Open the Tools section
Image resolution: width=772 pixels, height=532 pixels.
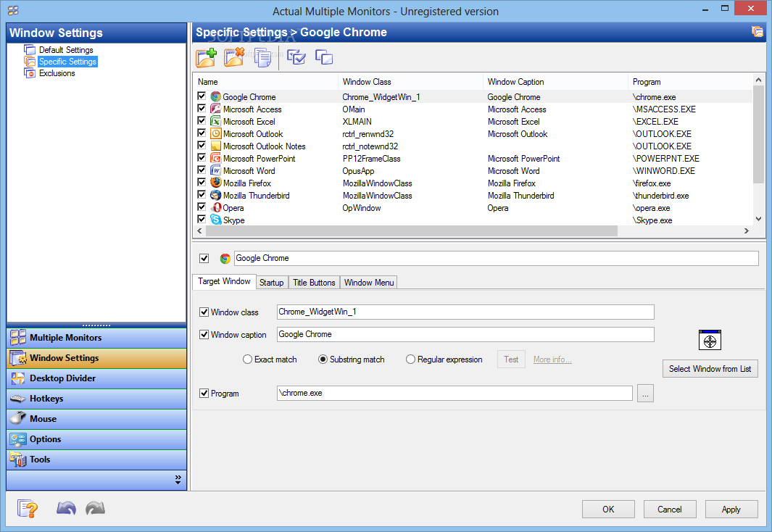(x=96, y=460)
